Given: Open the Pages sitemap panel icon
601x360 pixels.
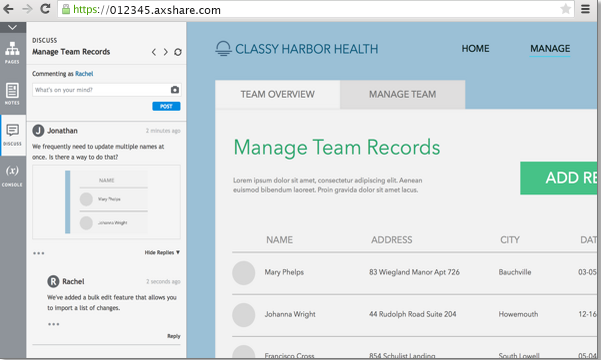Looking at the screenshot, I should click(12, 53).
